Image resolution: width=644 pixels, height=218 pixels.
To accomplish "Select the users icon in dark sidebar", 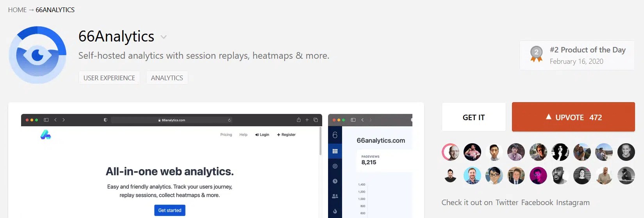I will click(335, 196).
